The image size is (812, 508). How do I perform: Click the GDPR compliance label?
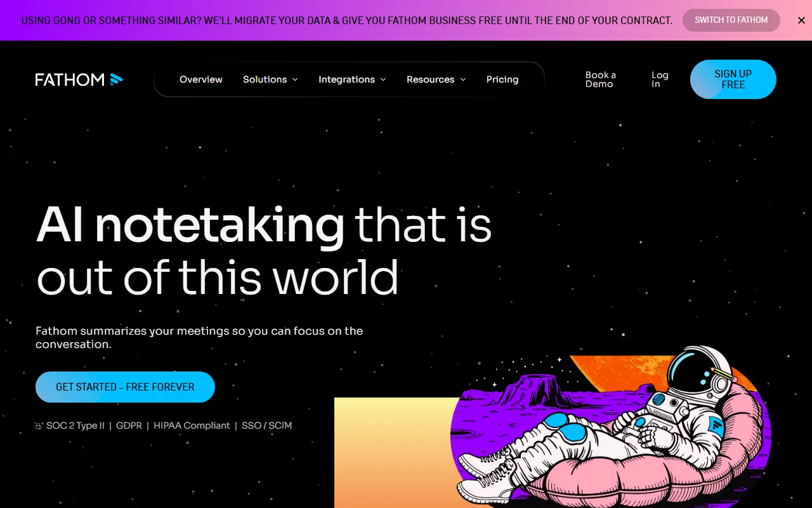coord(129,425)
